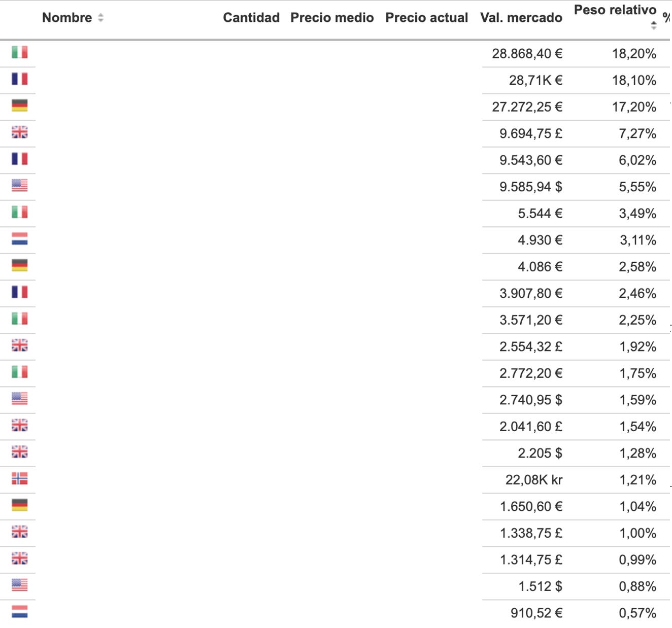Select the 3.571,20 € market value
672x628 pixels.
[x=531, y=320]
